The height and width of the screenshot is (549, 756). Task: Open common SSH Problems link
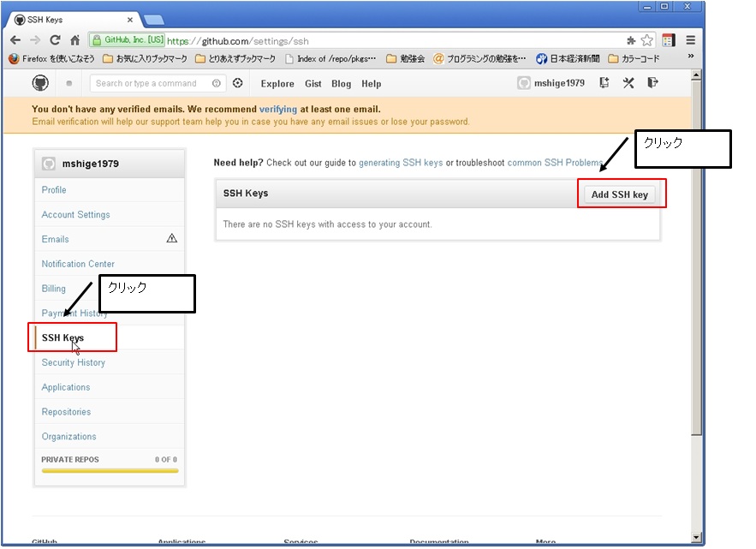point(555,163)
